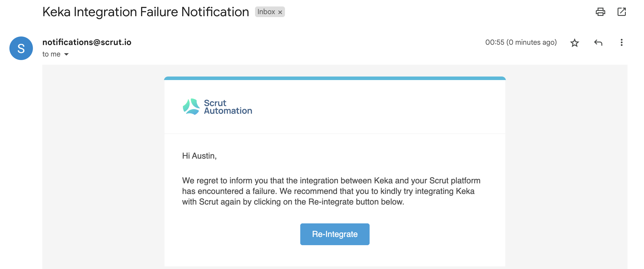The width and height of the screenshot is (644, 269).
Task: Click the 00:55 timestamp
Action: 521,42
